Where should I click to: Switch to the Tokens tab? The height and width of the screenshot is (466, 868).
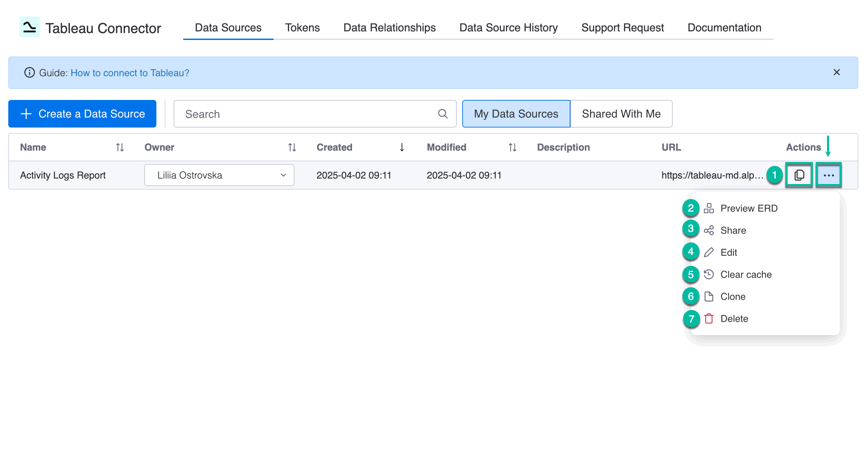[302, 28]
